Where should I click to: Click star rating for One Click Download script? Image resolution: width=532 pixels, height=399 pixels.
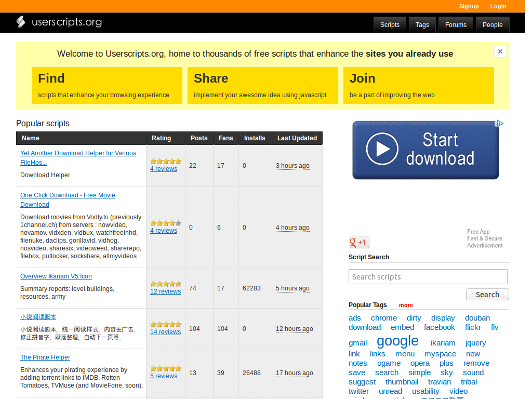click(x=166, y=223)
